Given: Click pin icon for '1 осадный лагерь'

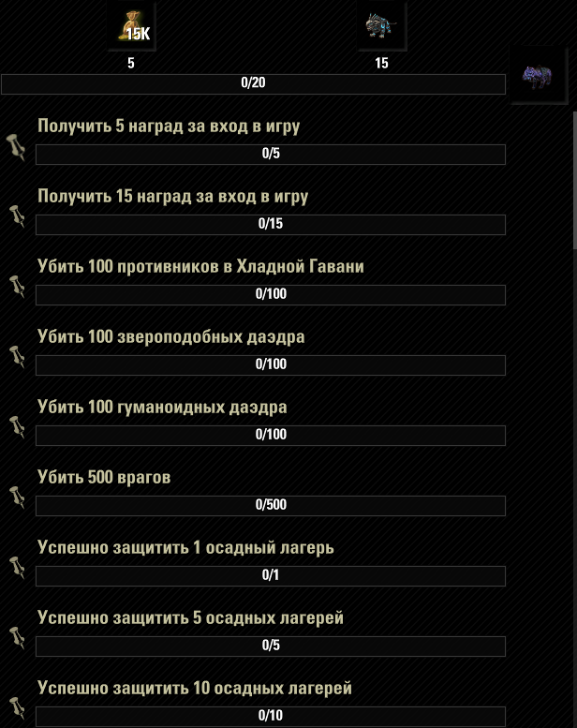Looking at the screenshot, I should (17, 568).
